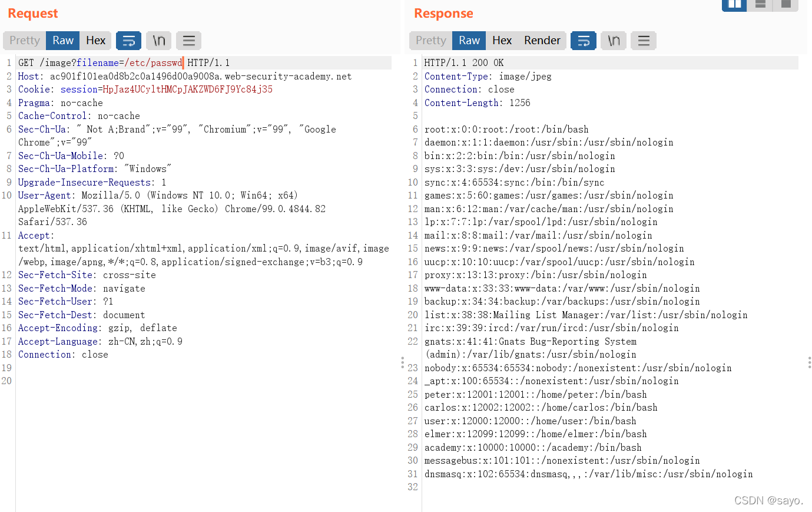Click the Accept-Language header line
Screen dimensions: 812x512
click(x=100, y=341)
